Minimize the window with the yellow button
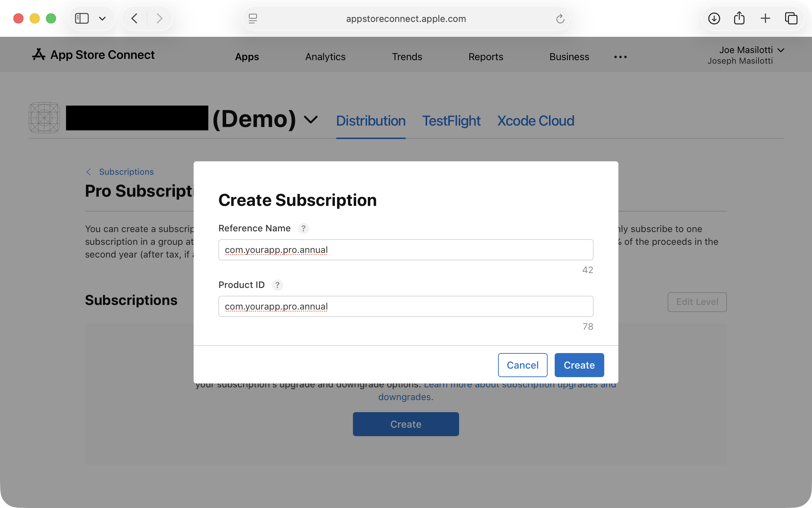The image size is (812, 508). tap(35, 18)
